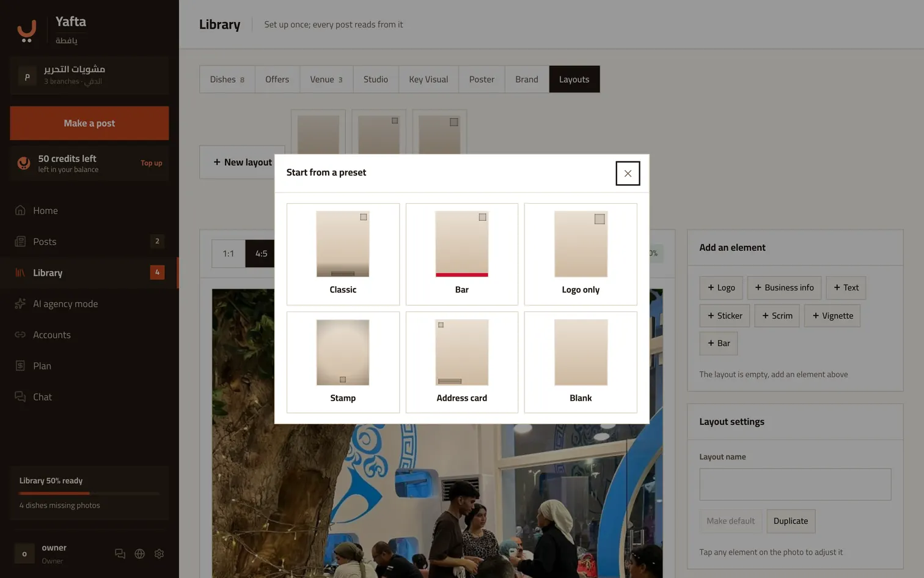924x578 pixels.
Task: Click Make a post button
Action: pyautogui.click(x=89, y=123)
